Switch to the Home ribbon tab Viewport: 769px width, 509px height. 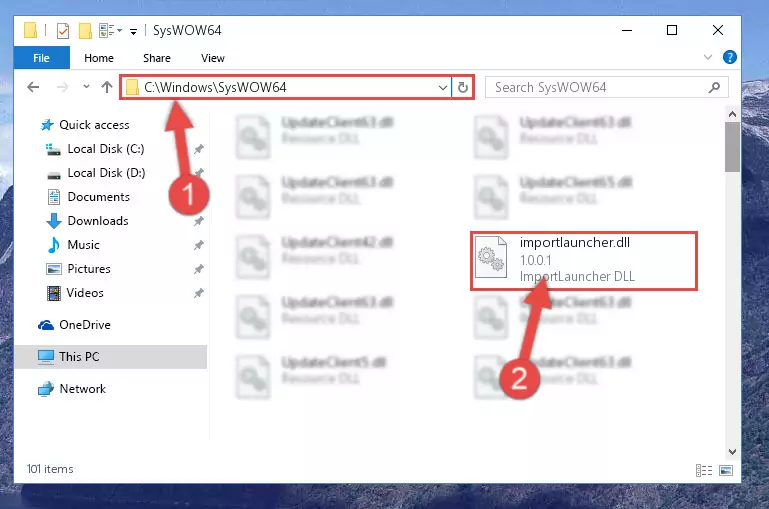click(99, 58)
